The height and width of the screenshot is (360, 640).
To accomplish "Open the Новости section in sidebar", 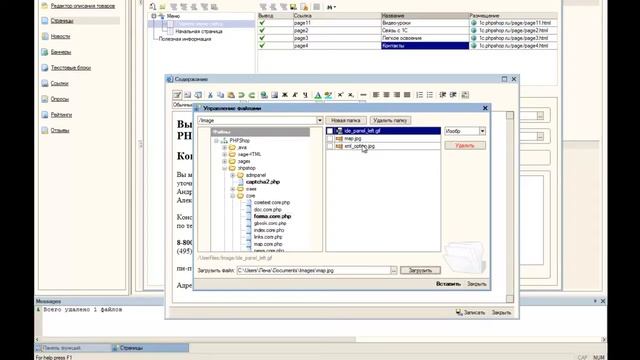I will [x=60, y=36].
